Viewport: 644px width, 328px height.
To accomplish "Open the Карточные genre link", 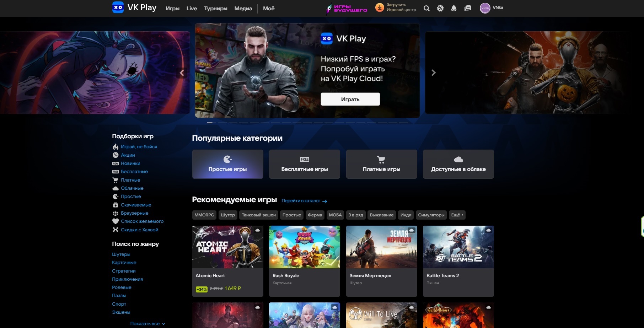I will [124, 263].
